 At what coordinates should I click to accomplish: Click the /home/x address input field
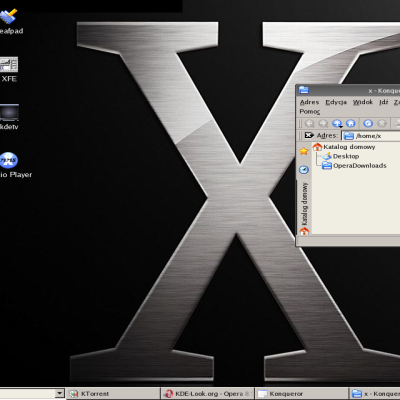pos(371,136)
